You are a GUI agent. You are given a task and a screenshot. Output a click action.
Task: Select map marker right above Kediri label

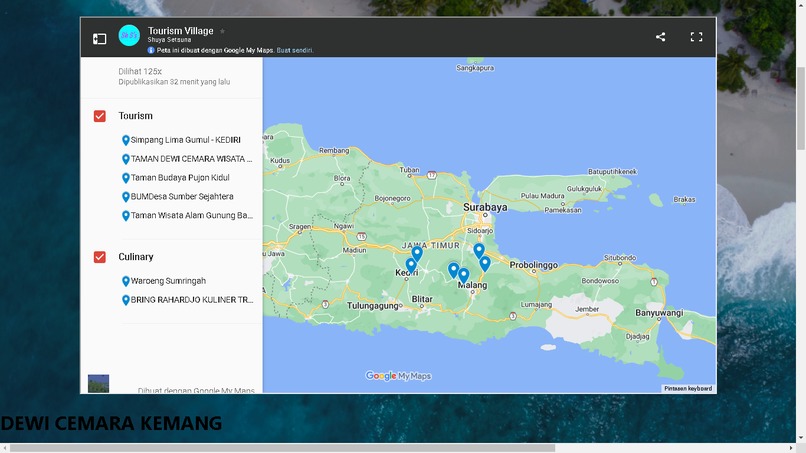[x=411, y=265]
